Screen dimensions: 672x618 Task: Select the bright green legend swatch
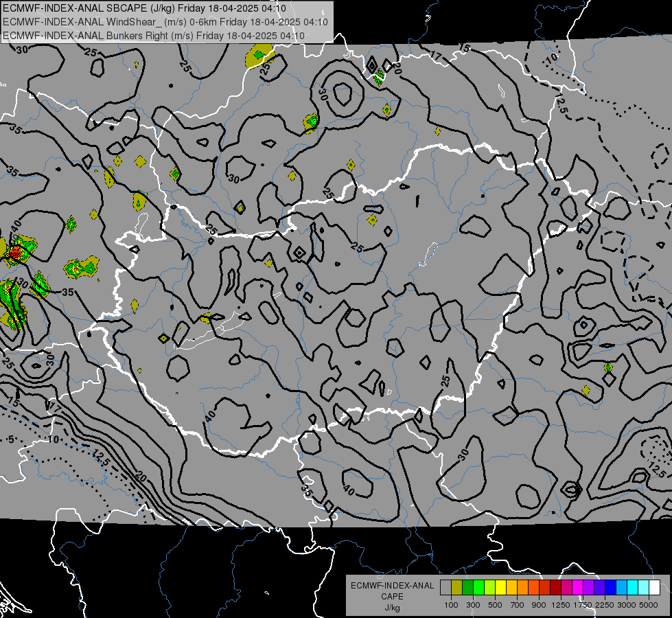point(478,587)
